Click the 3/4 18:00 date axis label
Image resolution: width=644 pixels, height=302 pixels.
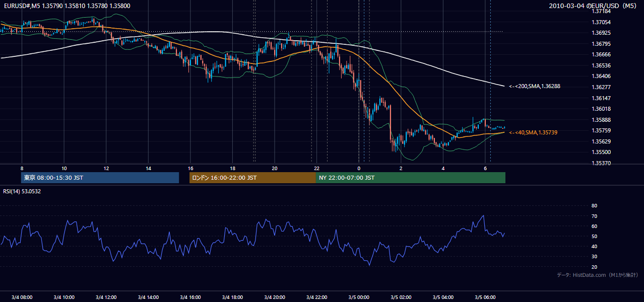point(232,297)
